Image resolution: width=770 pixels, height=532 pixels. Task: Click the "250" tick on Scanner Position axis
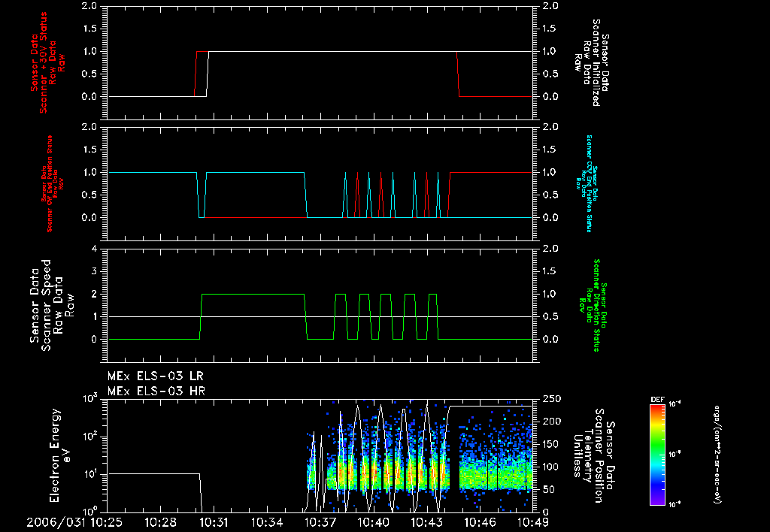pyautogui.click(x=553, y=399)
